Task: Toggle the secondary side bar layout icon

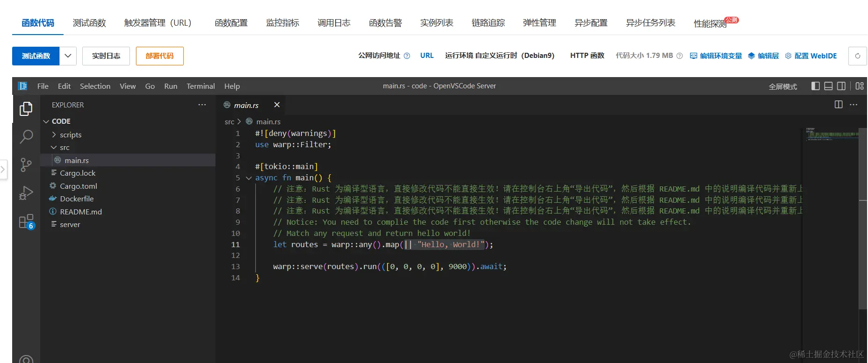Action: (841, 86)
